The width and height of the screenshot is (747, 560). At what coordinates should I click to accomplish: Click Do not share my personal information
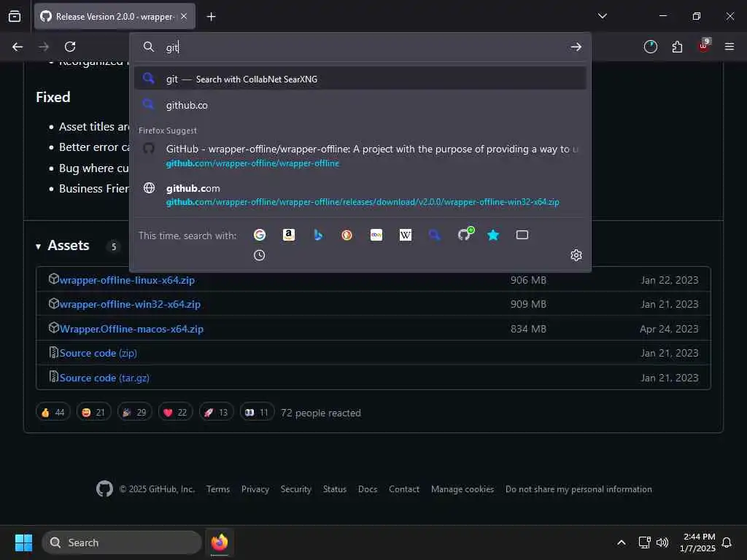click(578, 489)
